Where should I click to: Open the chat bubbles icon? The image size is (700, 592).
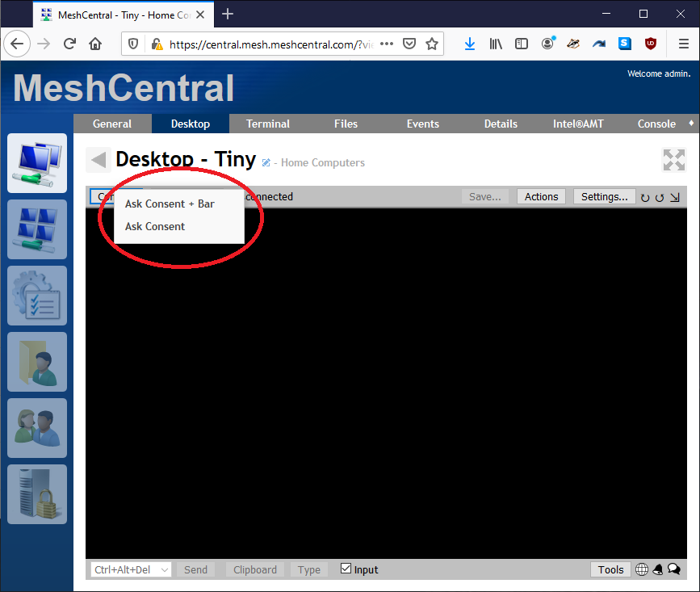click(x=673, y=569)
